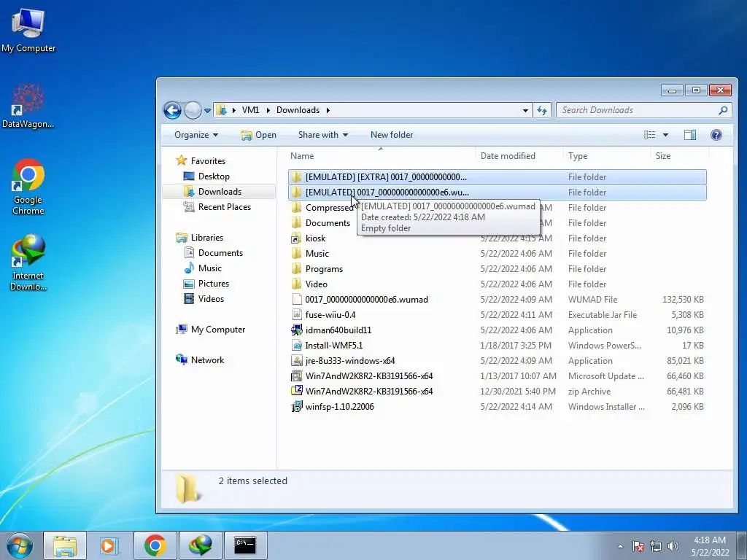Open the Organize menu

[x=196, y=135]
